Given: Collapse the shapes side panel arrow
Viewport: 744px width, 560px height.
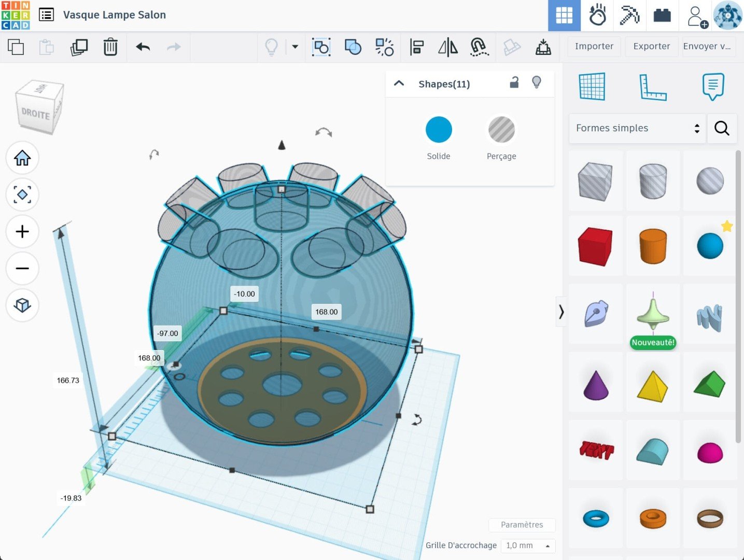Looking at the screenshot, I should pos(560,312).
